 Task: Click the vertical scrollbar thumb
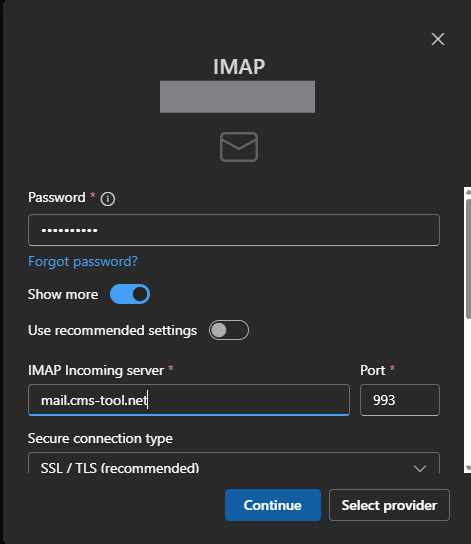468,258
